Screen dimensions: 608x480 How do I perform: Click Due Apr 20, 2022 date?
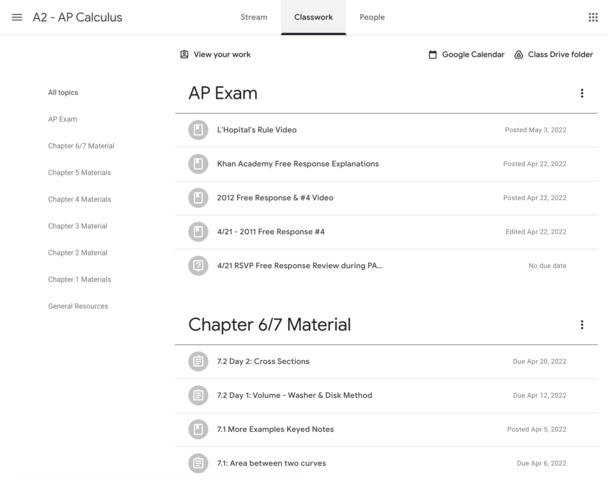tap(539, 361)
